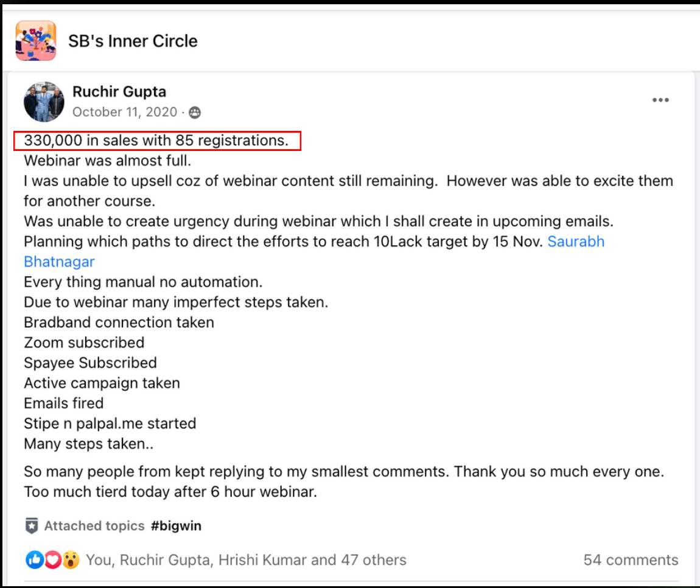Click the red Love reaction icon
The height and width of the screenshot is (588, 700).
pos(53,560)
